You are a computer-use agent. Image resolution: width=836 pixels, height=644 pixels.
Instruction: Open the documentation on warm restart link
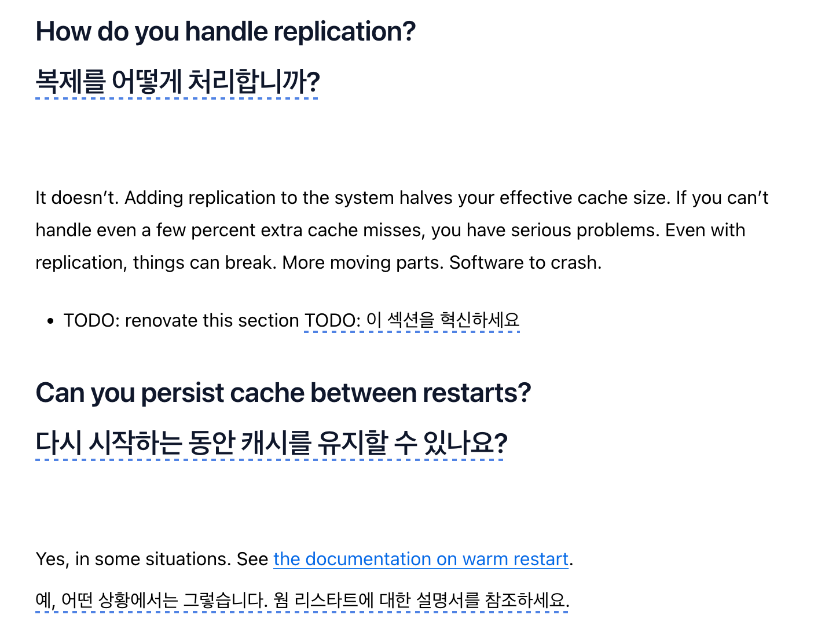[421, 559]
